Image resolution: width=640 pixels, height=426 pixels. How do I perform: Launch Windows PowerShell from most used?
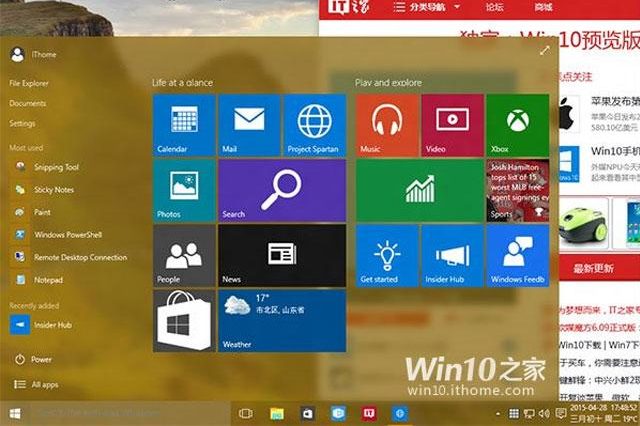point(58,235)
